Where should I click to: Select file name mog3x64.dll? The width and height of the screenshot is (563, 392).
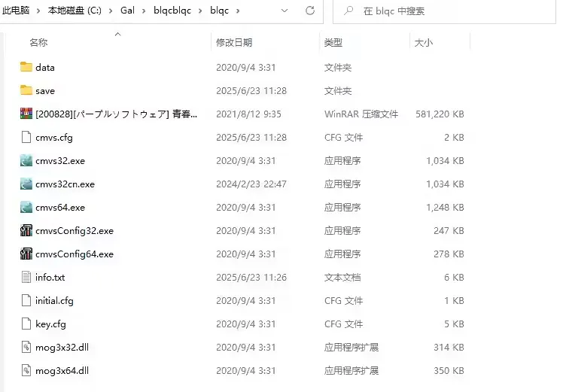(62, 371)
